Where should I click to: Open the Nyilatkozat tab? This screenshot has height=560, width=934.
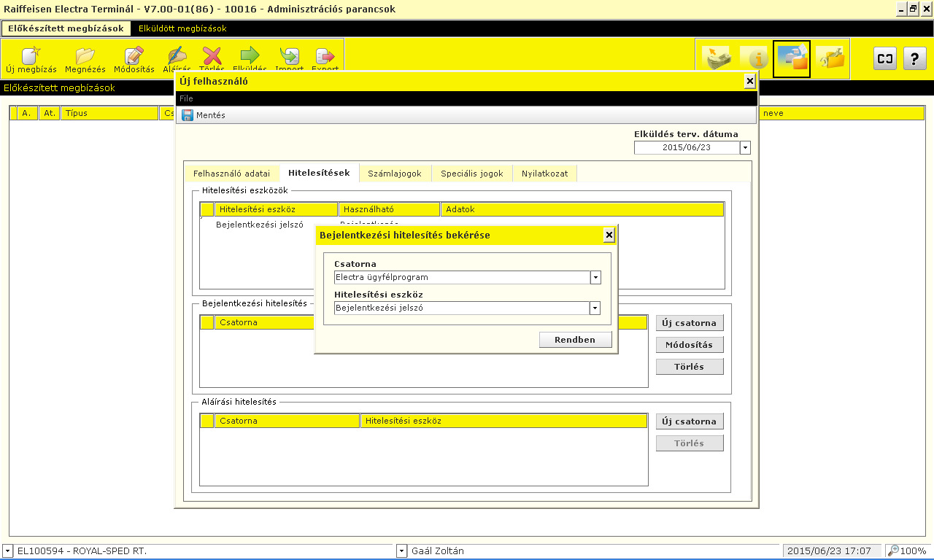click(544, 174)
